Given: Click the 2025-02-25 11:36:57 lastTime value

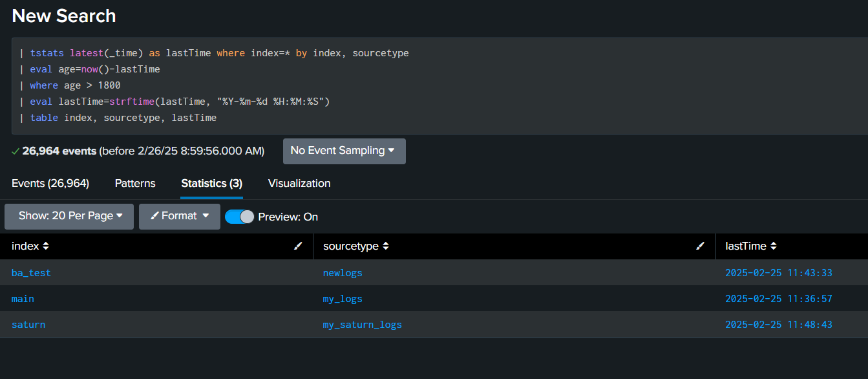Looking at the screenshot, I should tap(778, 299).
